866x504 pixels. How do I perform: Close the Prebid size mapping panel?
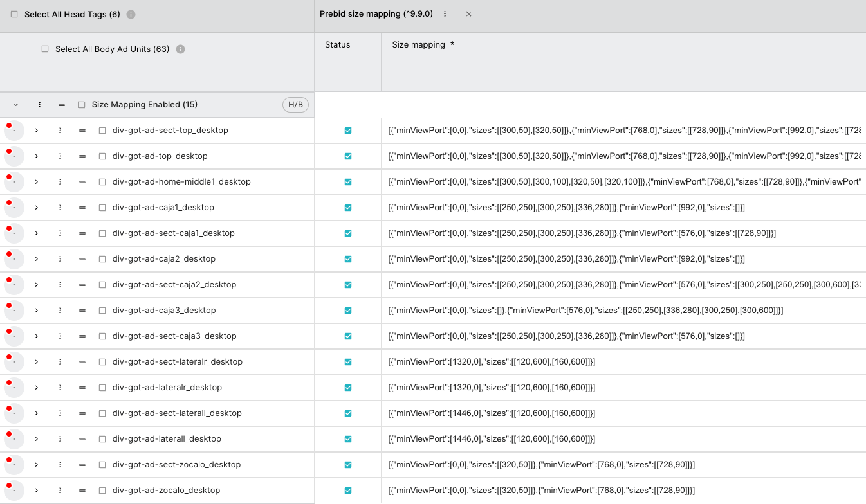click(x=468, y=14)
